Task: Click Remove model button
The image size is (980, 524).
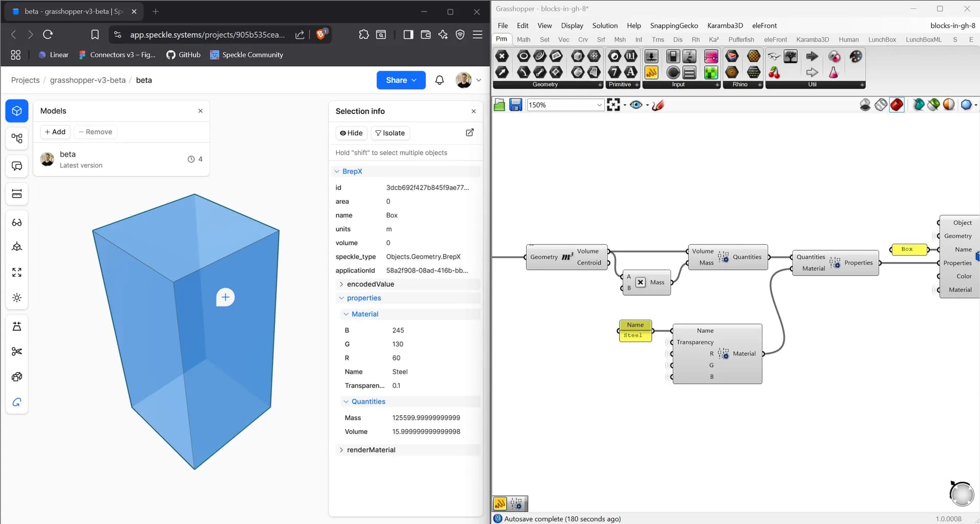Action: [95, 132]
